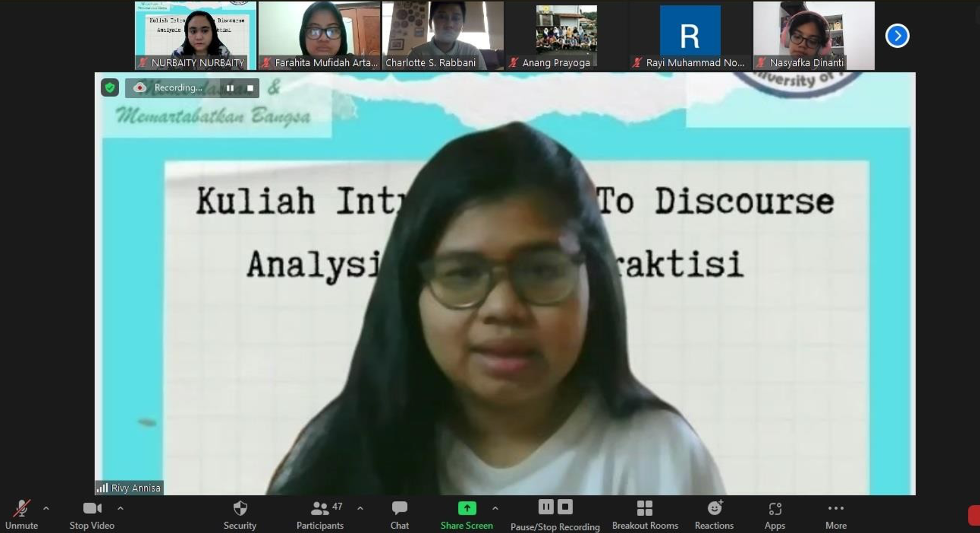Expand video options arrow beside Stop Video
The width and height of the screenshot is (980, 533).
120,508
